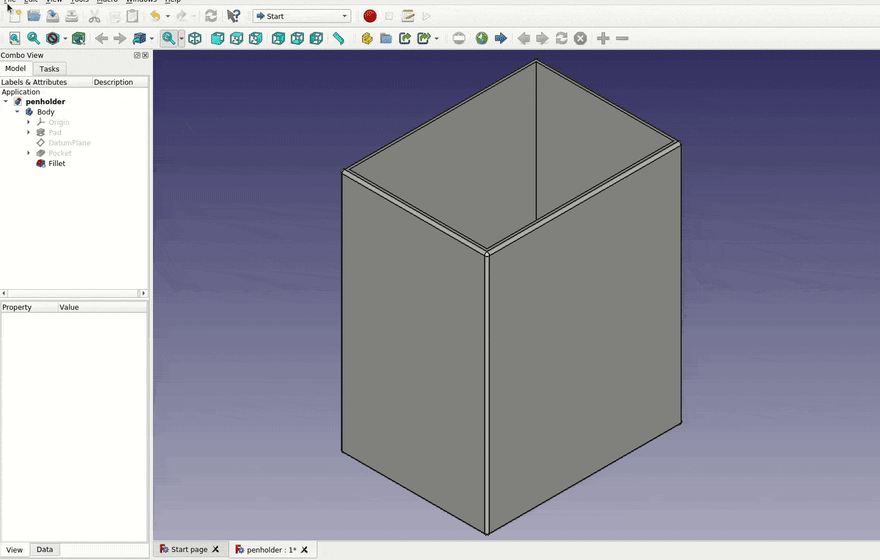Screen dimensions: 880x560
Task: Float the Combo View panel
Action: [x=137, y=55]
